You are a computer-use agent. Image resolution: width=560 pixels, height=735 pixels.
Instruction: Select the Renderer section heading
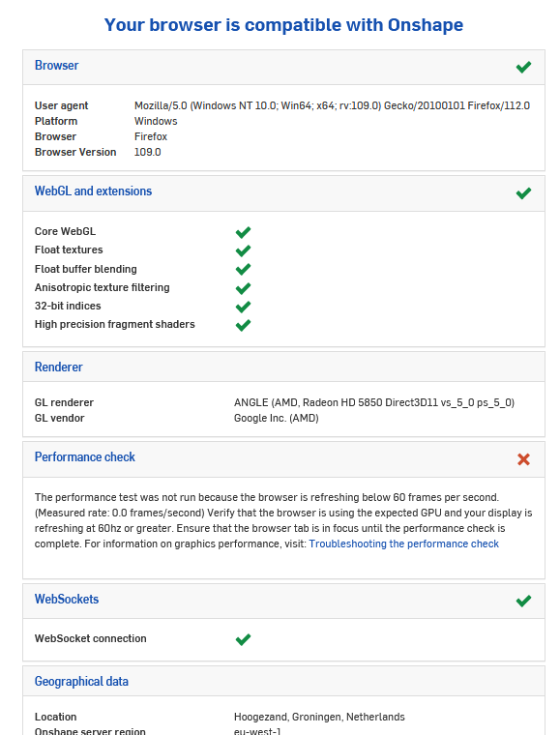click(x=59, y=367)
